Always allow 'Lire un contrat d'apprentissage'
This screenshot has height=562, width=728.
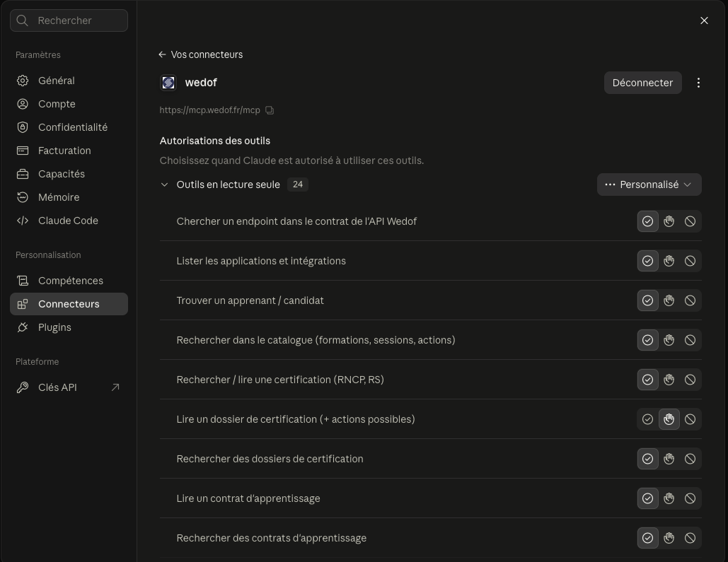pos(647,498)
